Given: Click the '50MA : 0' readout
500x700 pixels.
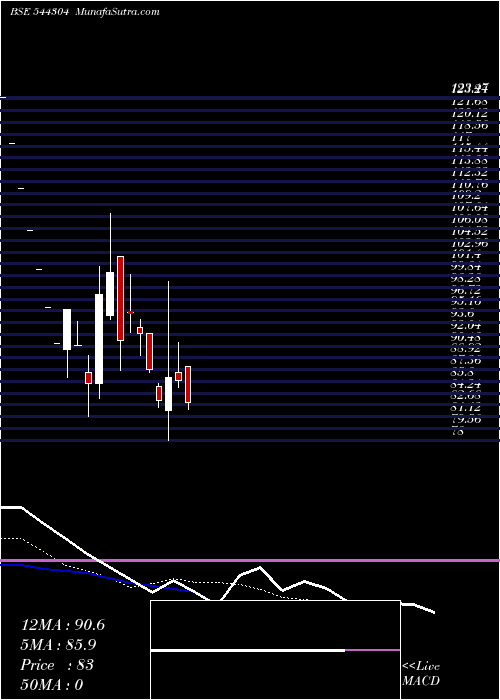Looking at the screenshot, I should pos(52,684).
